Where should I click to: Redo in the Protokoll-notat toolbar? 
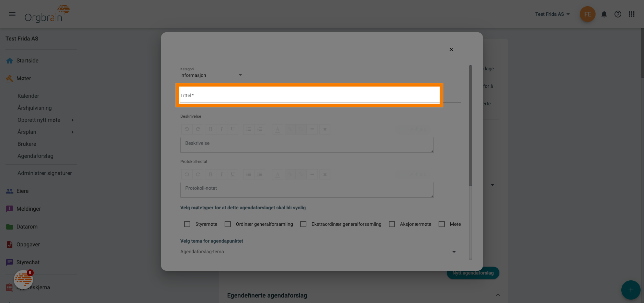(198, 175)
